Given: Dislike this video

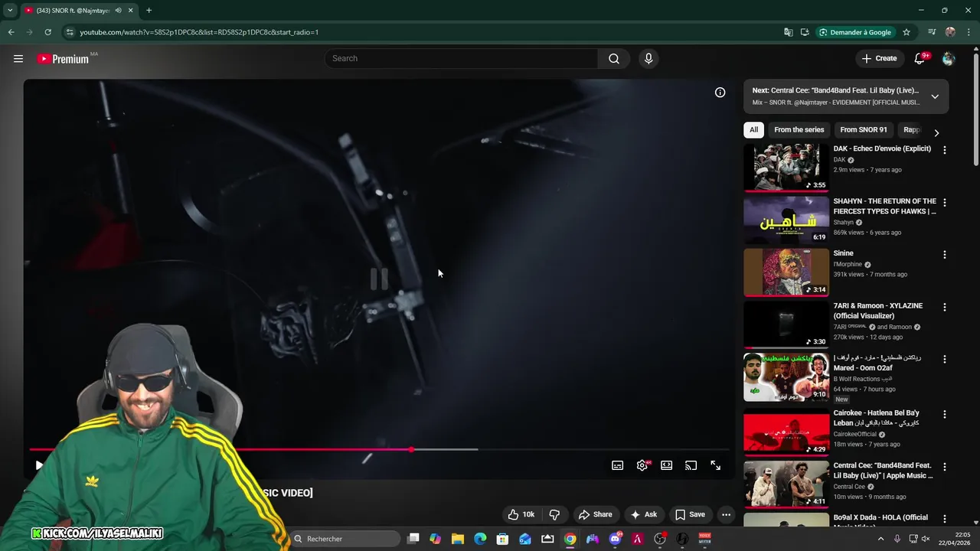Looking at the screenshot, I should click(554, 514).
